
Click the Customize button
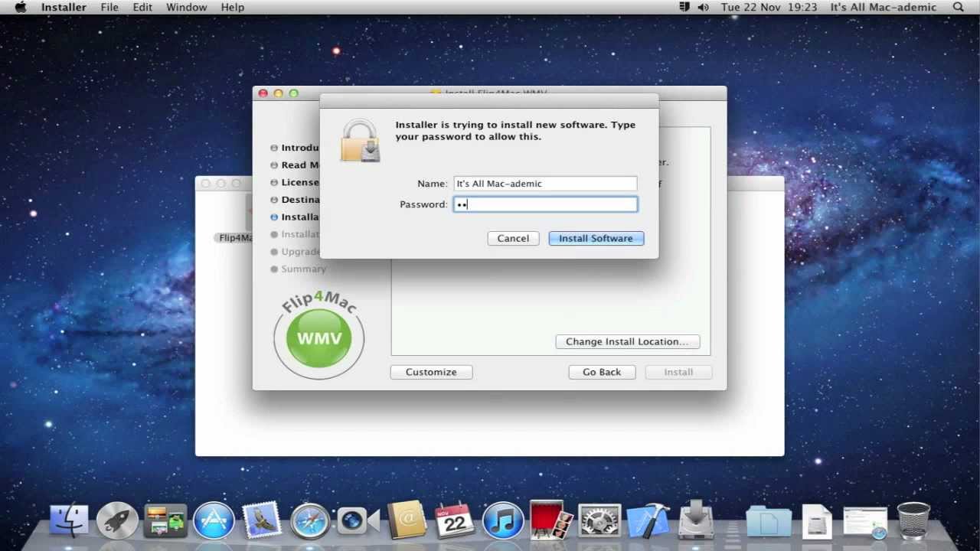[431, 372]
